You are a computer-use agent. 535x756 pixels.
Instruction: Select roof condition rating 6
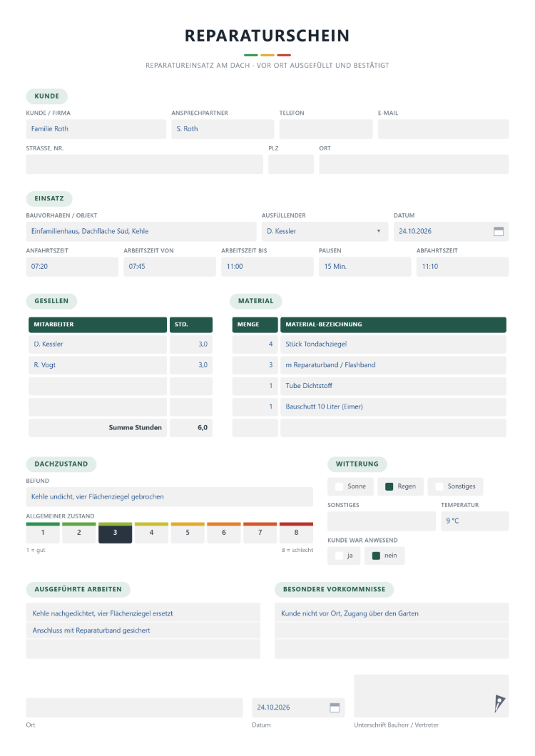[x=224, y=533]
